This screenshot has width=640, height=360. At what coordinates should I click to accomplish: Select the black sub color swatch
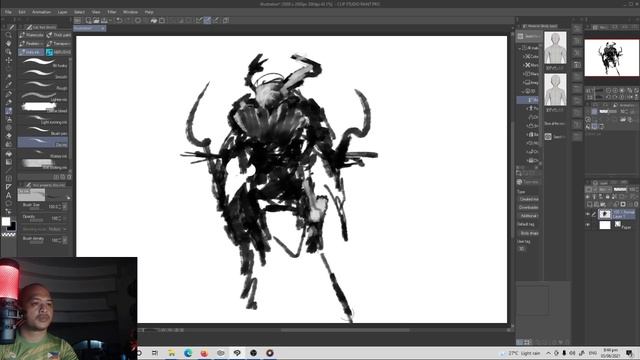pos(12,226)
